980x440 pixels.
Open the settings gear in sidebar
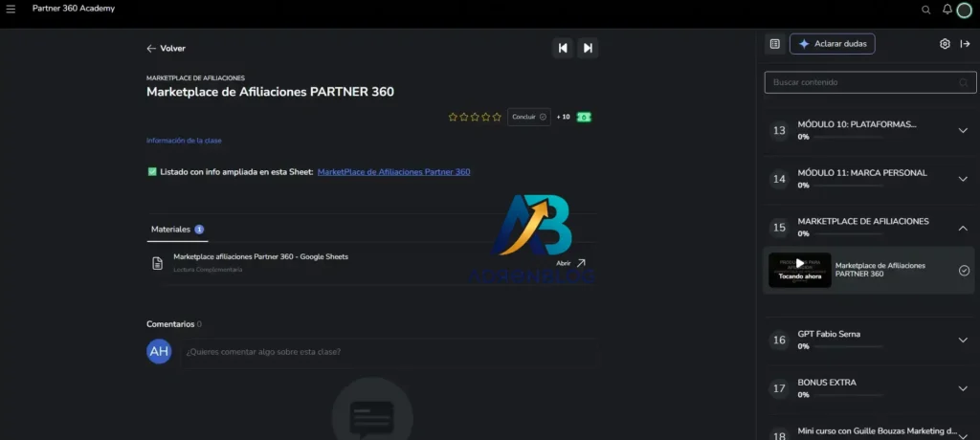(x=945, y=44)
